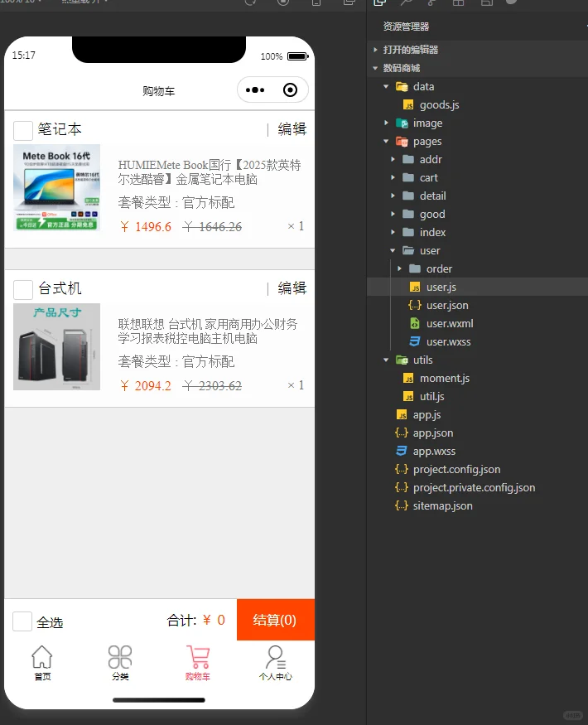Click the cart folder icon
The image size is (588, 725).
tap(408, 177)
